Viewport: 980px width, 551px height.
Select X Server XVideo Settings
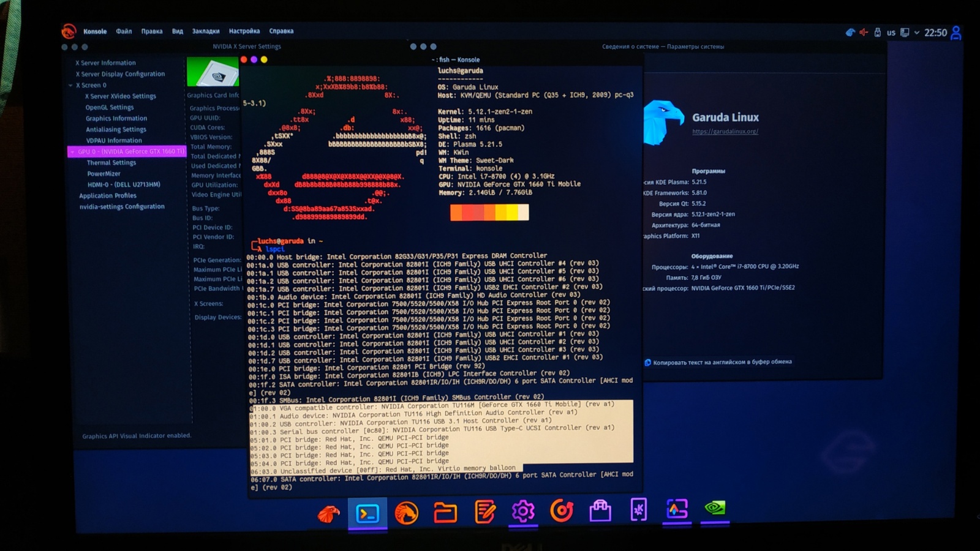[x=120, y=96]
